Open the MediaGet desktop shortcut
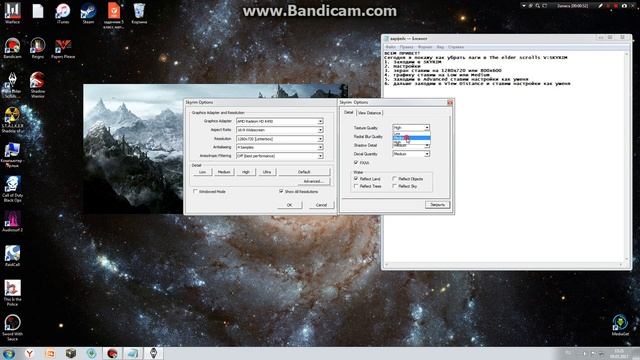Viewport: 640px width, 360px height. (620, 325)
